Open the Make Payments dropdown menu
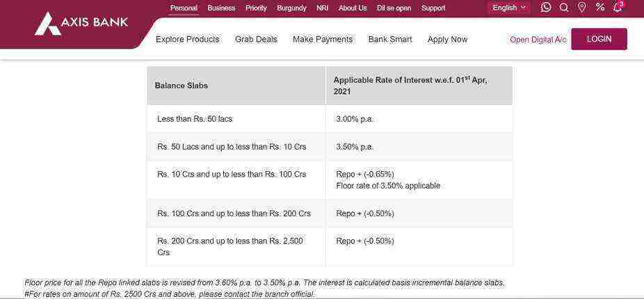Screen dimensions: 644x299 [x=323, y=39]
